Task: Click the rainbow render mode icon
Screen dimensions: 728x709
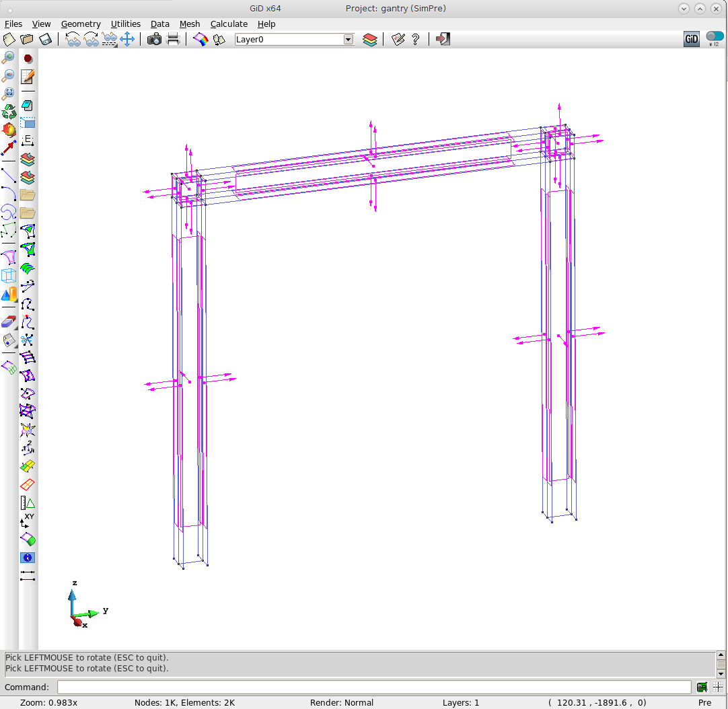Action: point(201,39)
